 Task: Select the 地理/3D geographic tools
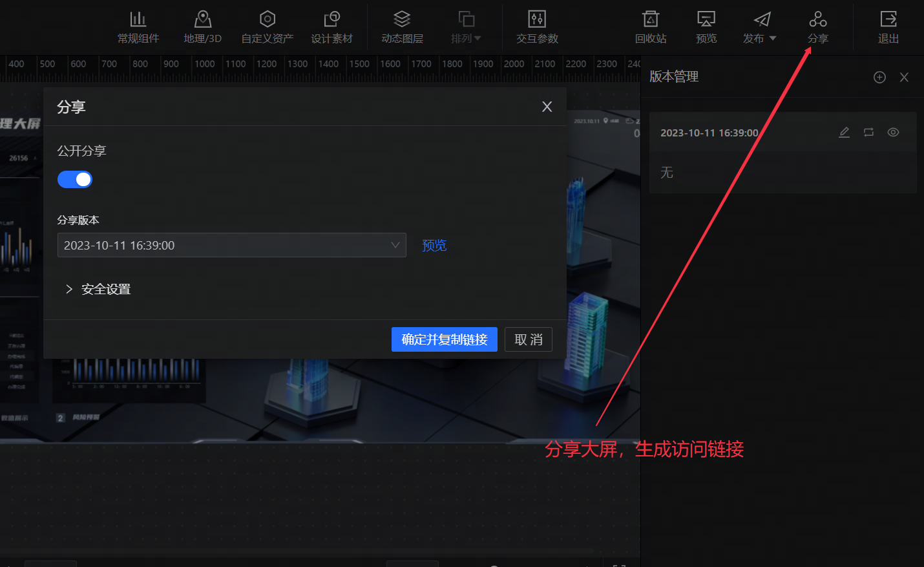202,26
